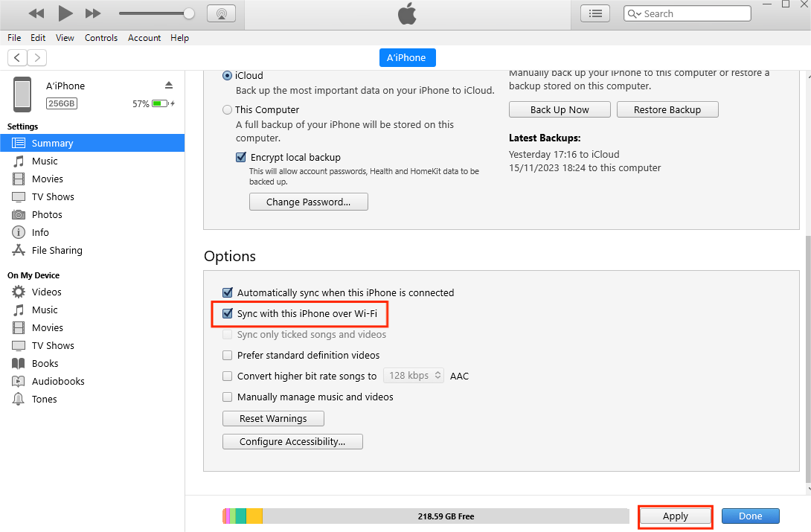Screen dimensions: 811x532
Task: Open TV Shows under On My Device
Action: click(x=53, y=345)
